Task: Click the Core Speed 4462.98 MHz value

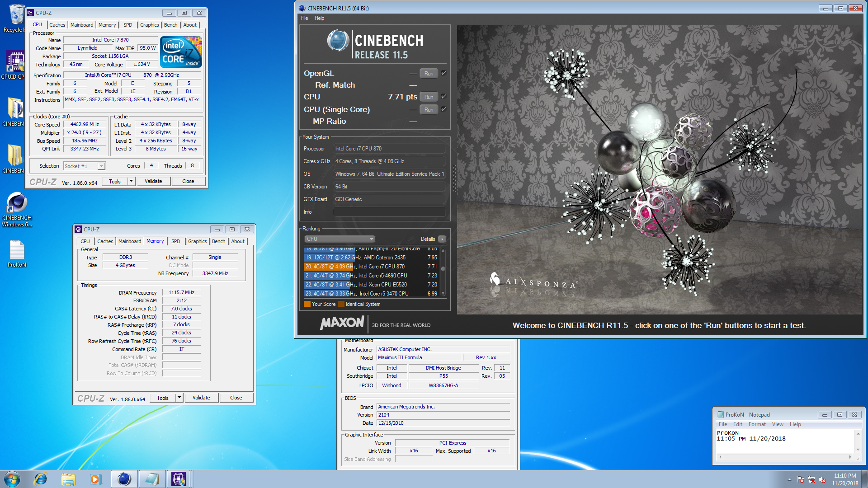Action: (x=85, y=124)
